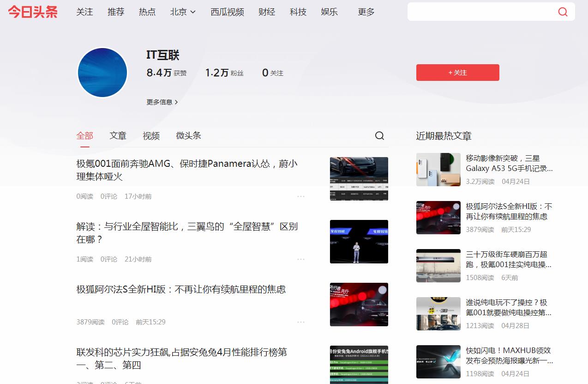This screenshot has width=588, height=384.
Task: Open more options for 极氪001面前奔驰AMG article
Action: pos(301,196)
